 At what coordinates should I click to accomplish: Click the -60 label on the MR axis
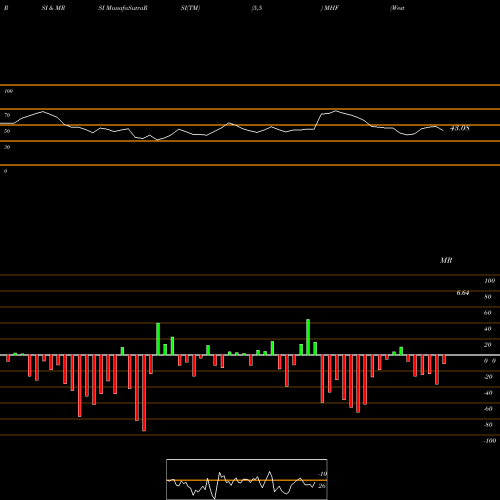click(488, 409)
